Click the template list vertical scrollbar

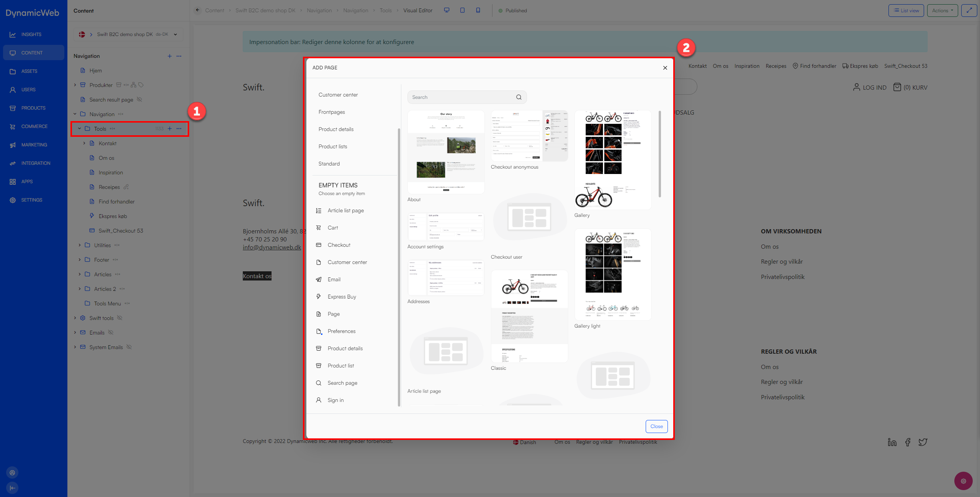[x=659, y=153]
